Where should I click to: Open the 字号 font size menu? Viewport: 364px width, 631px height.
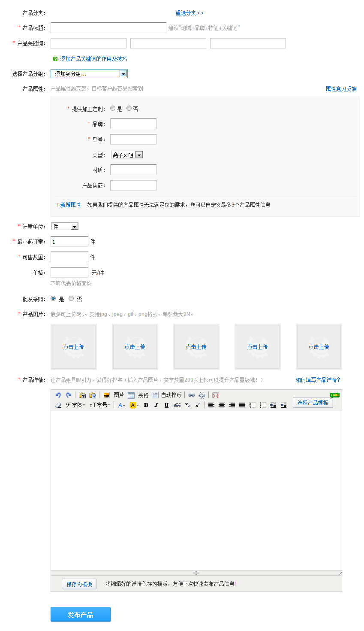coord(100,405)
